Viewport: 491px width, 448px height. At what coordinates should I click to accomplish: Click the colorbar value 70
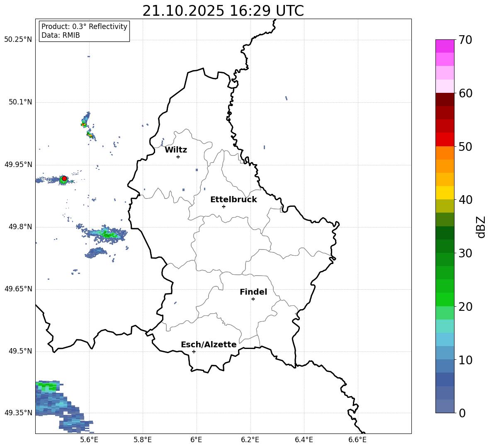point(466,40)
